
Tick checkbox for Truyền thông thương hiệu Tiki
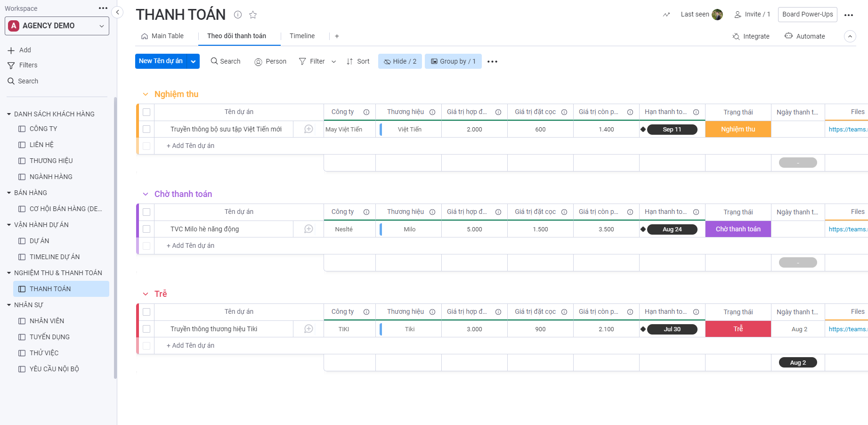tap(146, 329)
